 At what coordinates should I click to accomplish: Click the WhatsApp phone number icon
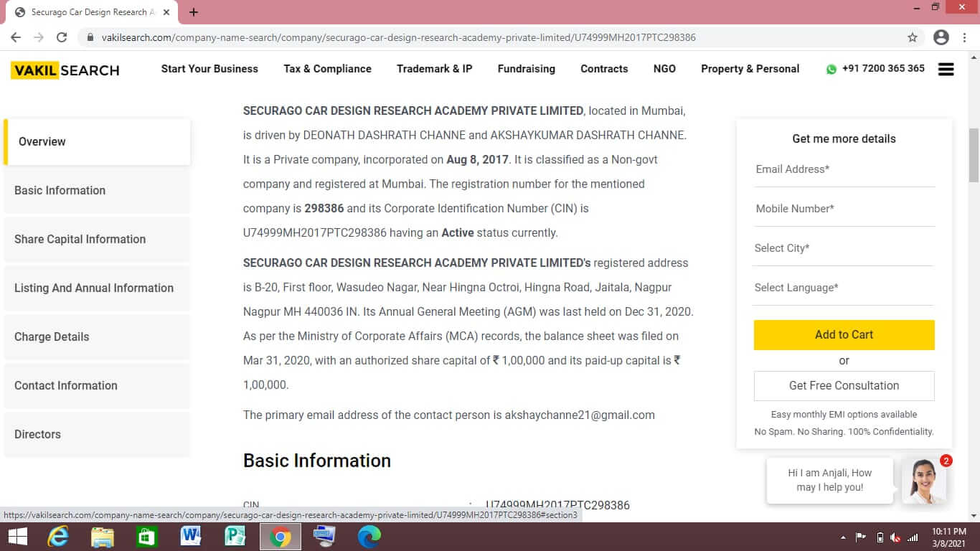pos(831,70)
